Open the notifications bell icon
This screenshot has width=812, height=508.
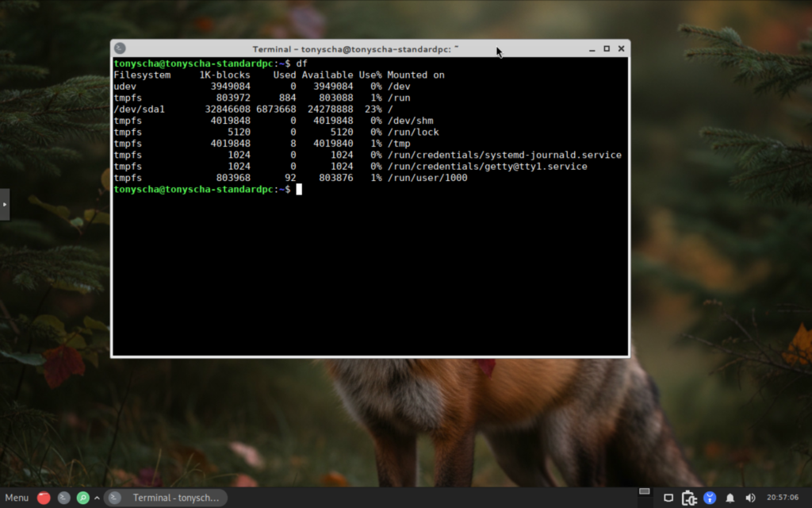(730, 498)
